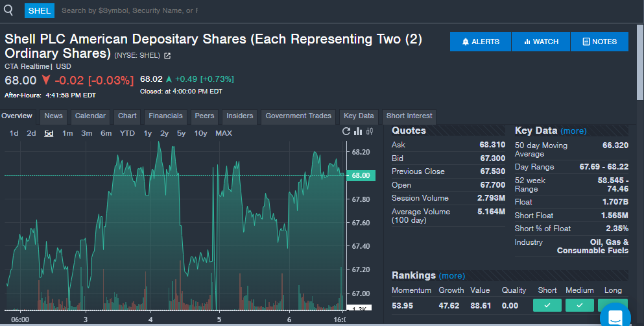Screen dimensions: 644x326
Task: Select the 5d chart range
Action: tap(49, 133)
